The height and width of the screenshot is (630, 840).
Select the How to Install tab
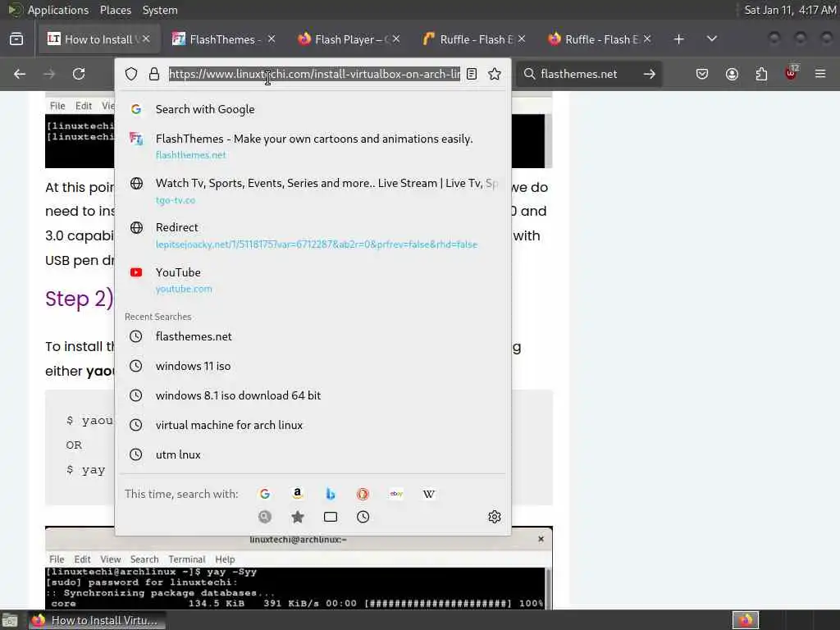(98, 39)
